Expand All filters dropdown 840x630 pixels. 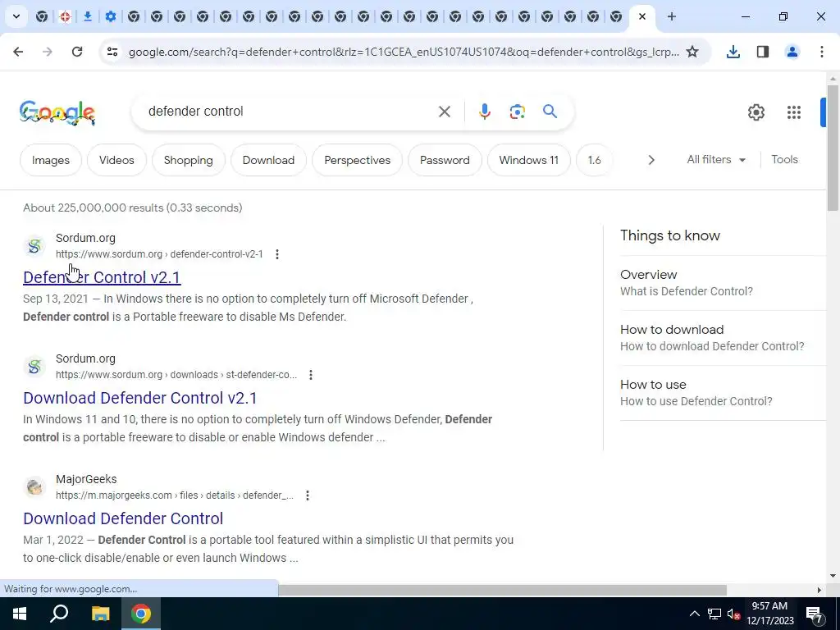point(716,160)
